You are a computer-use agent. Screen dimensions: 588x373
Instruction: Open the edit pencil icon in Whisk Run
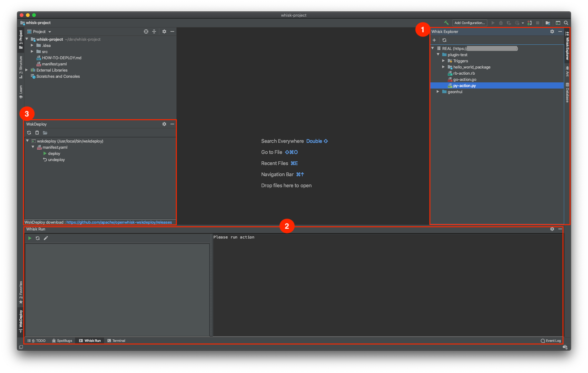click(46, 238)
